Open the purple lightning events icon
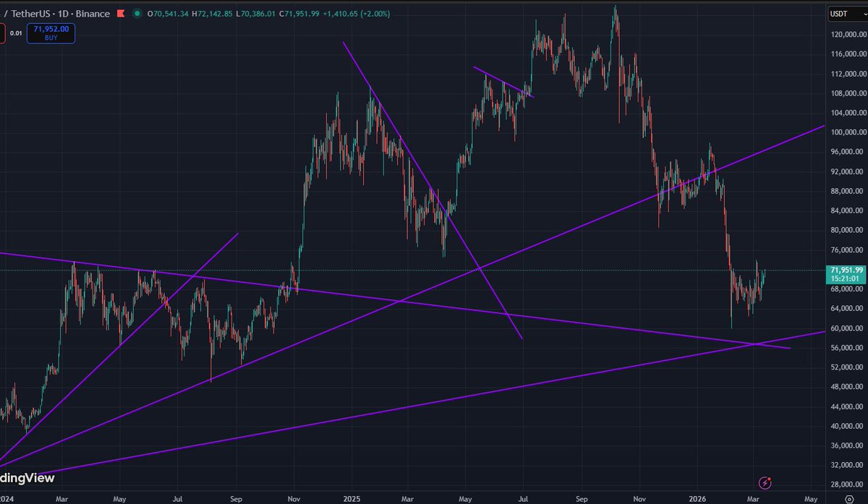Screen dimensions: 868x504 pos(765,482)
